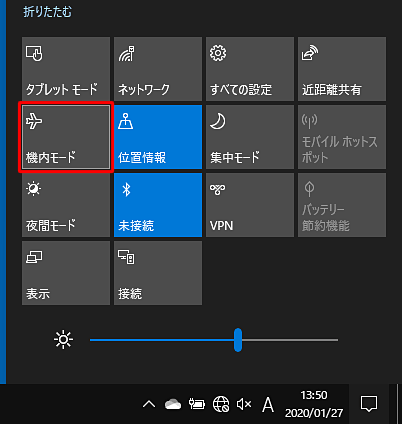Image resolution: width=402 pixels, height=424 pixels.
Task: Collapse quick actions via 折りたたむ link
Action: (x=47, y=12)
